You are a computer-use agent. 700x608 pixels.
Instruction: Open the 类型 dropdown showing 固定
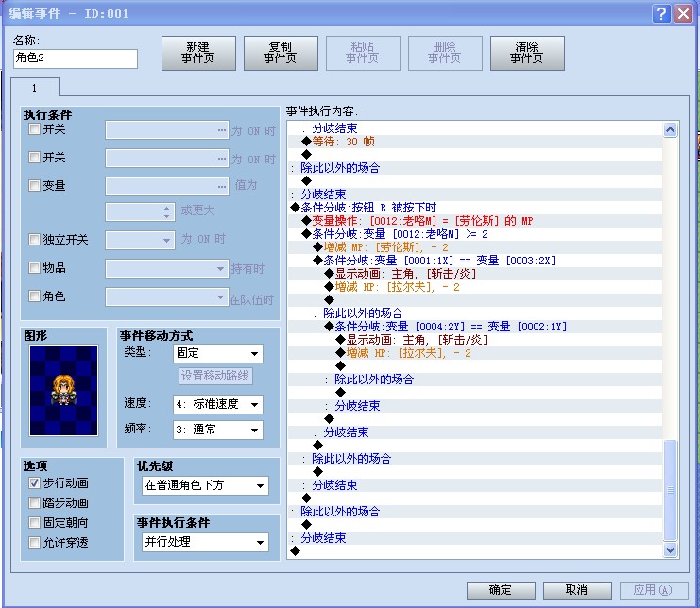[218, 354]
